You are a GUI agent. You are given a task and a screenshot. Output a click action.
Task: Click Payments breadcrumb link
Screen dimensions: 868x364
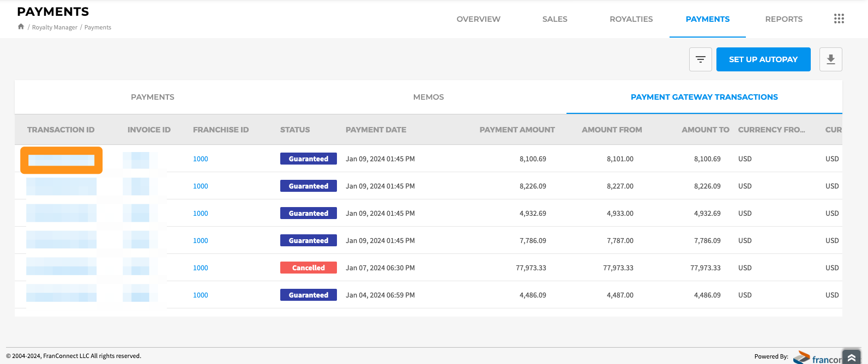tap(98, 27)
